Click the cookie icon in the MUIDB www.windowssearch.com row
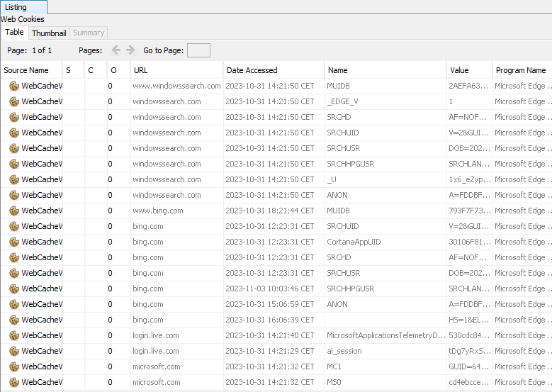The height and width of the screenshot is (392, 552). point(13,86)
